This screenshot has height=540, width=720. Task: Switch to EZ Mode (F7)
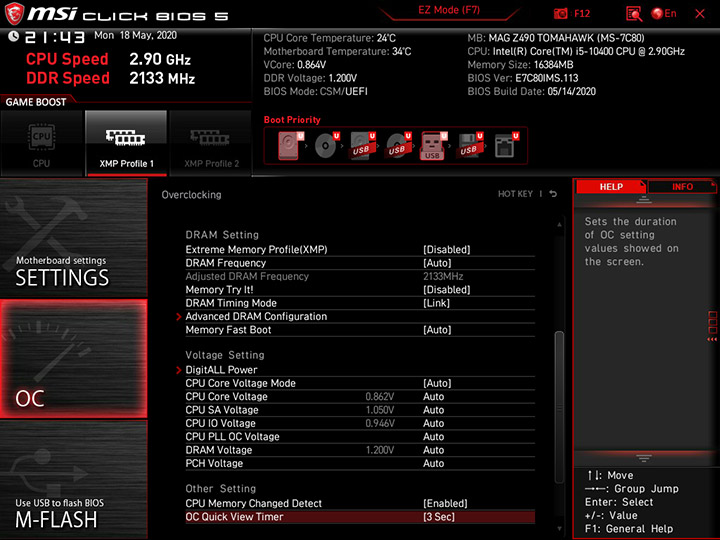449,10
